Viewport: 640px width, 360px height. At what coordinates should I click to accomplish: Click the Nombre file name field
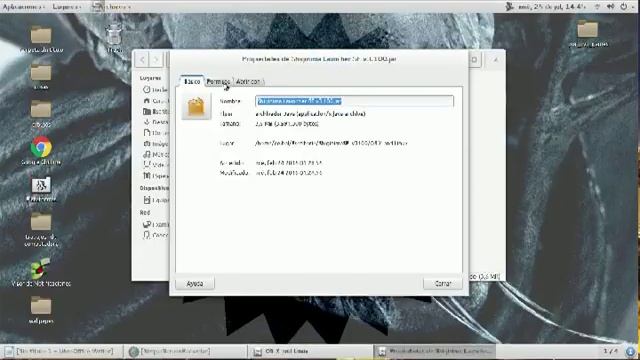click(354, 101)
